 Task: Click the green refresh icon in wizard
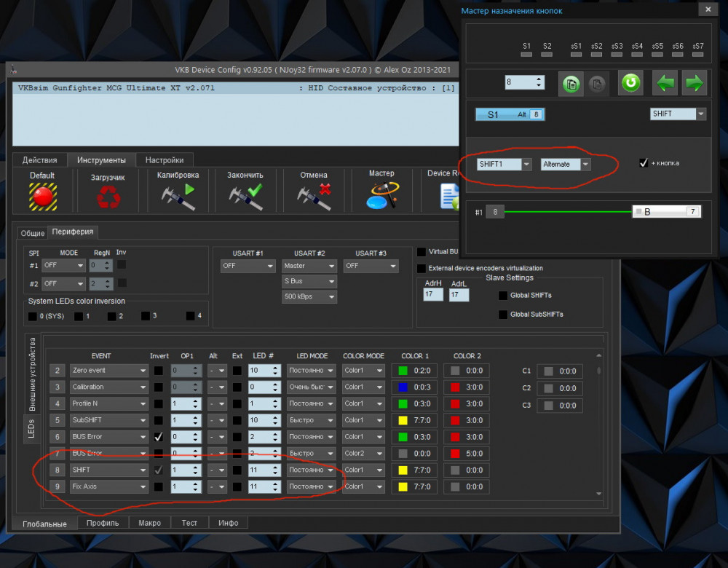pyautogui.click(x=630, y=83)
